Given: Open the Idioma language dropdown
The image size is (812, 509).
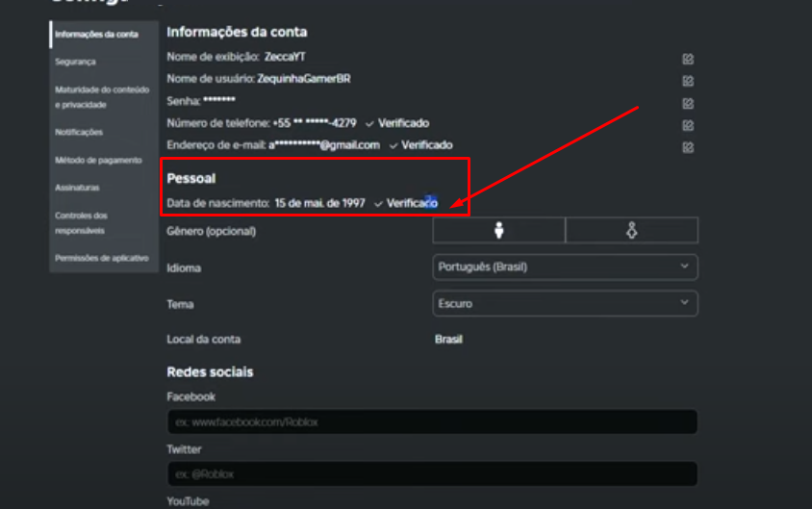Looking at the screenshot, I should (565, 267).
